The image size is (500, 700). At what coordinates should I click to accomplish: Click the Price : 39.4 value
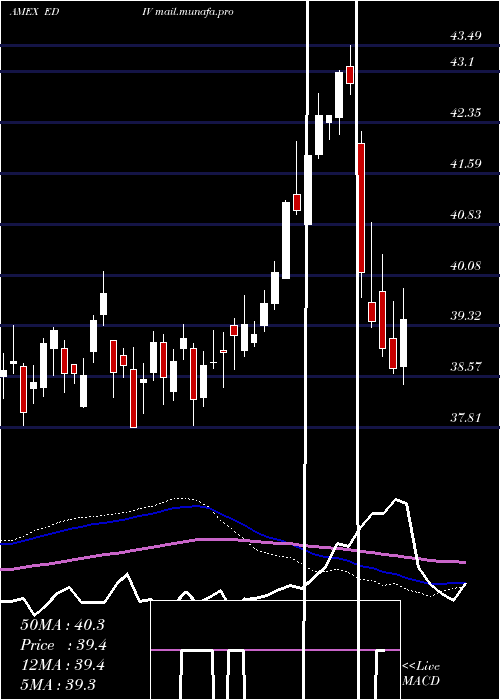tap(63, 645)
